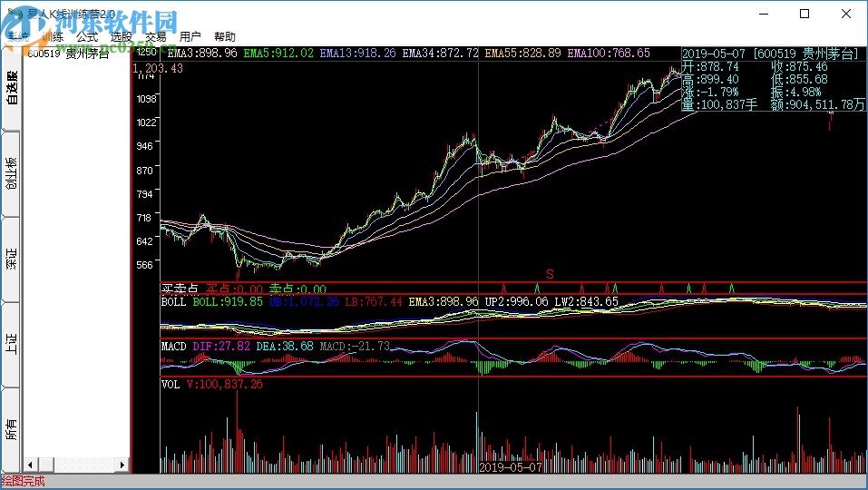Click the info panel header 2019-05-07 [600519 贵州茅台]

[x=770, y=54]
